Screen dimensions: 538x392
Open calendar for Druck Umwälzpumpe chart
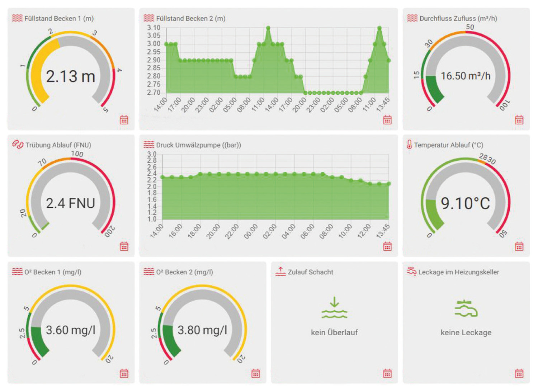(387, 246)
